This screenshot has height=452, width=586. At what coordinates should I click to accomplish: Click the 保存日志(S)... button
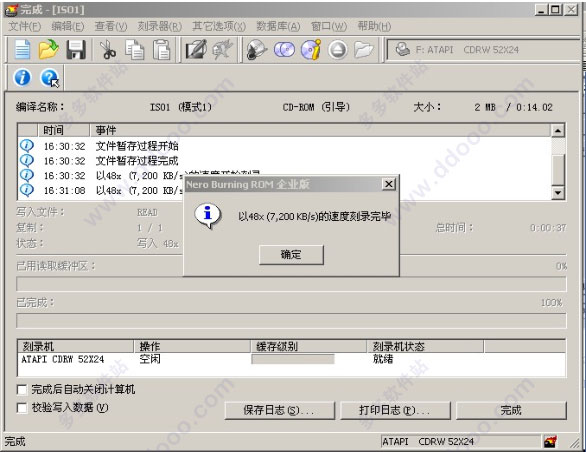280,411
